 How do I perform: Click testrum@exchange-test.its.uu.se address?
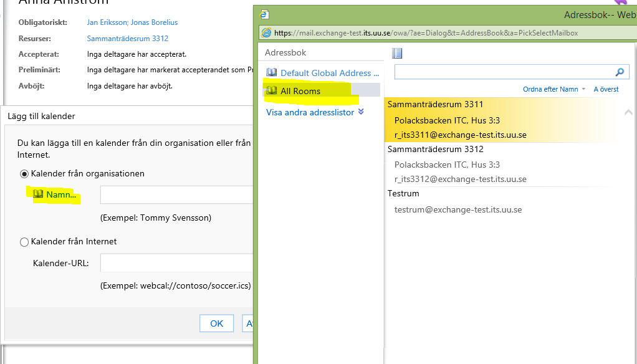(x=458, y=209)
